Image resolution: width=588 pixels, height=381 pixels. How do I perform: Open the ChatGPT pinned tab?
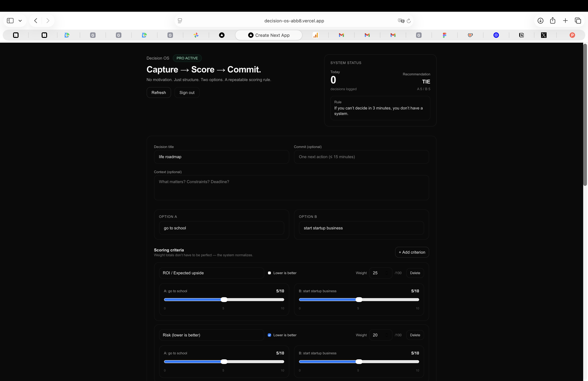tap(496, 35)
